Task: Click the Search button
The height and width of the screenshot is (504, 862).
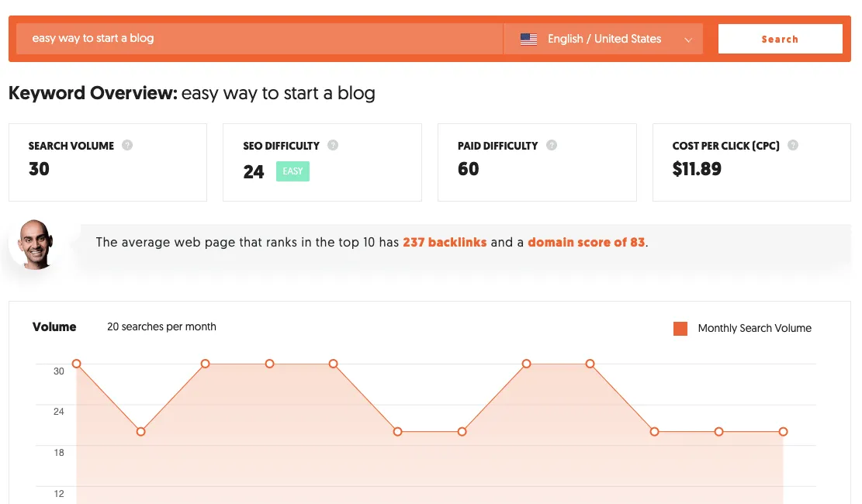Action: 780,39
